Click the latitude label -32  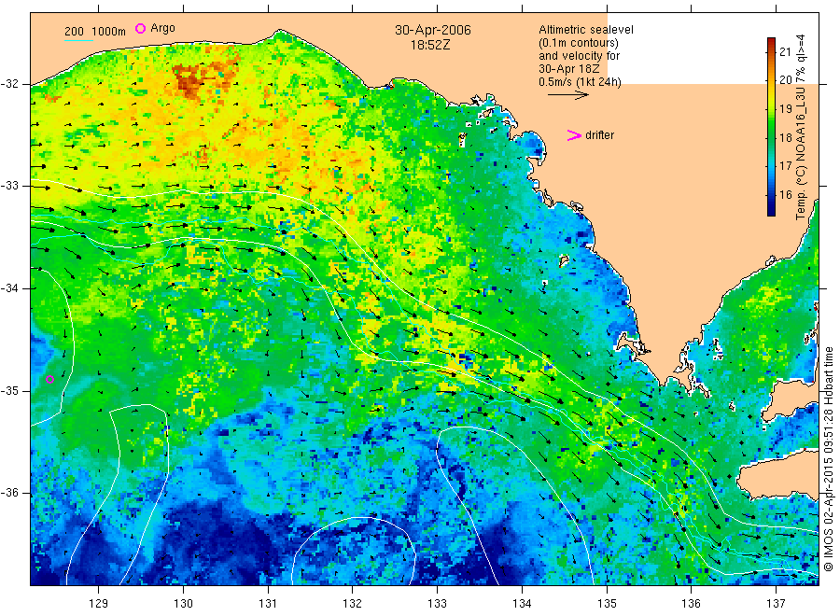pos(10,84)
